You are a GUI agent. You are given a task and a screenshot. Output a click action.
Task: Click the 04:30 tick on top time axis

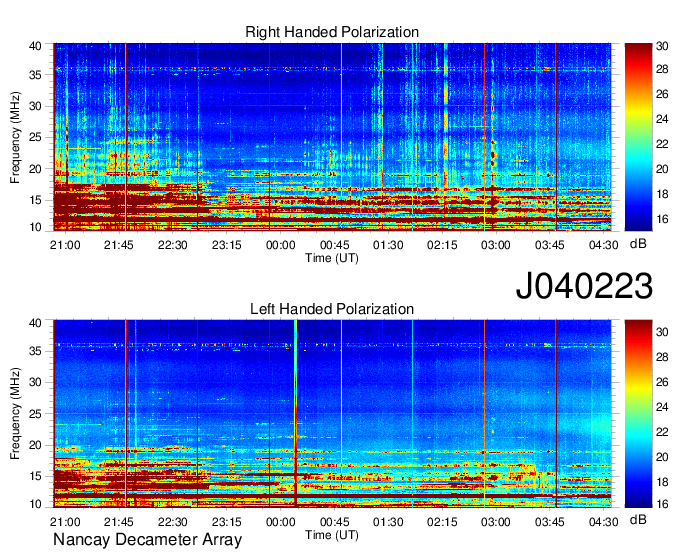[603, 245]
